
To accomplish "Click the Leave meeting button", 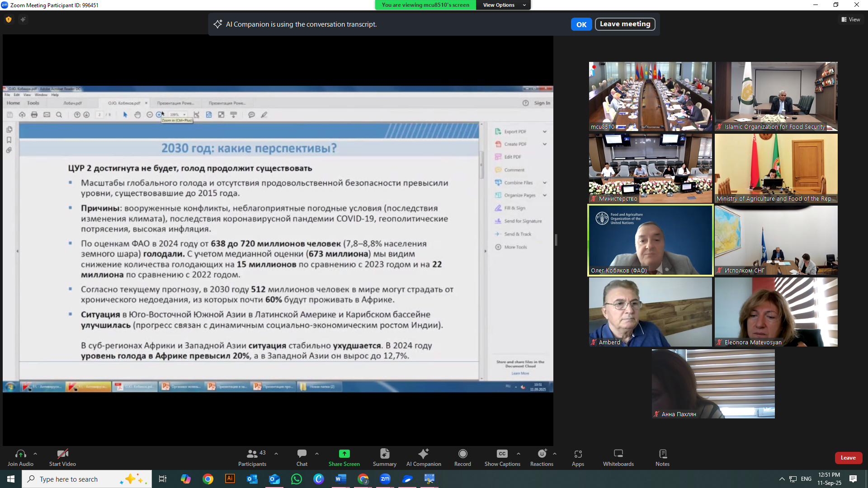I will 625,24.
